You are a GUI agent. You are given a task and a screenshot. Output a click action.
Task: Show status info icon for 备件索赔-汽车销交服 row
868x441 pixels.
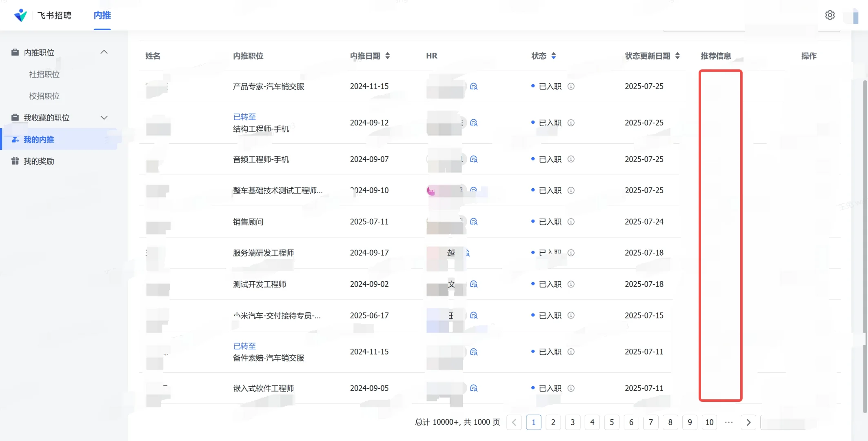(571, 352)
